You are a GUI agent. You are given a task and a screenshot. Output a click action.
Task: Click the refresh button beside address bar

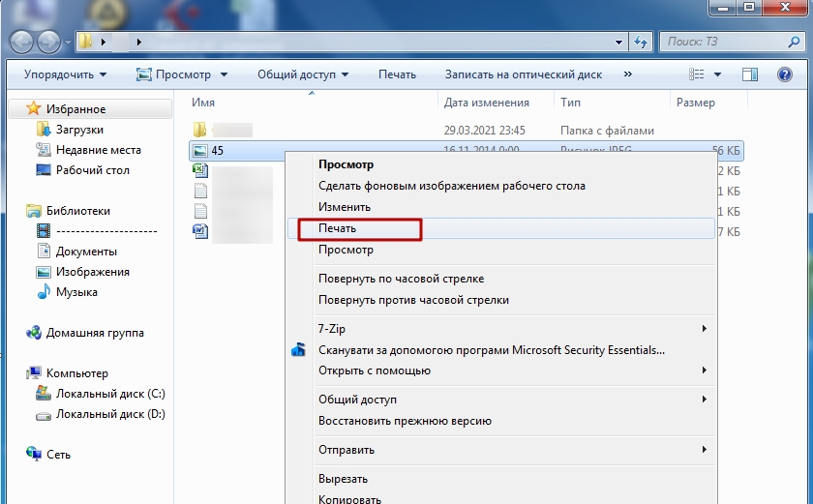click(x=640, y=43)
